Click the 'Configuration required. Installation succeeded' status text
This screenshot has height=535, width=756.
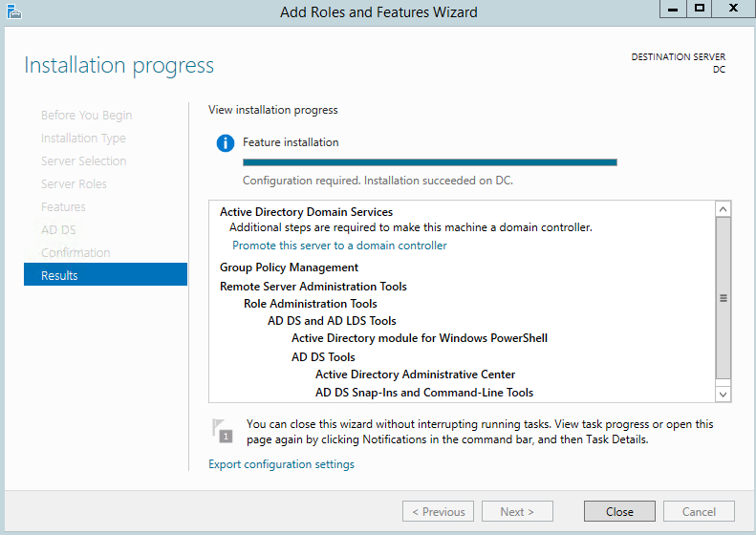point(378,181)
